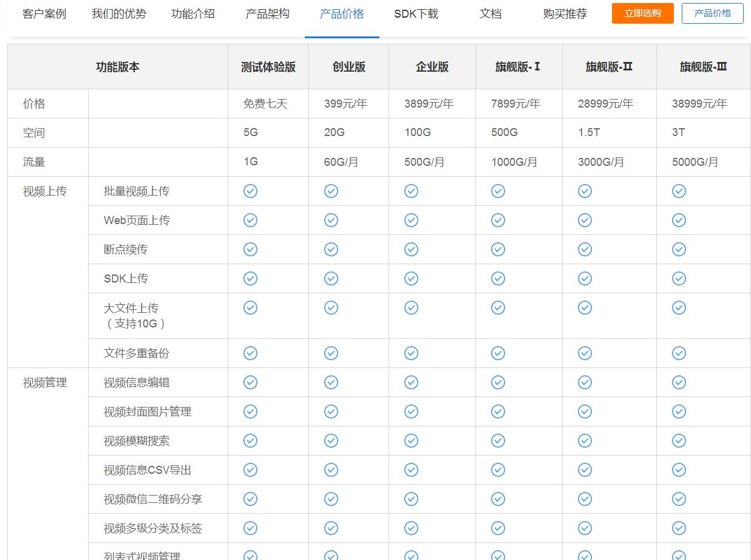The height and width of the screenshot is (560, 751).
Task: Click check icon for 视频信息CSV导出 in 旗舰版-Ⅲ
Action: [x=679, y=470]
